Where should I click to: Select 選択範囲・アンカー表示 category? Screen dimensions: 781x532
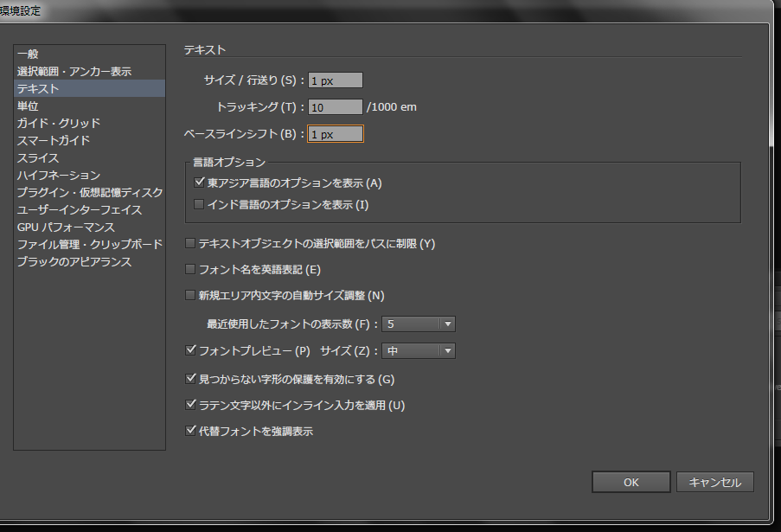pos(90,71)
